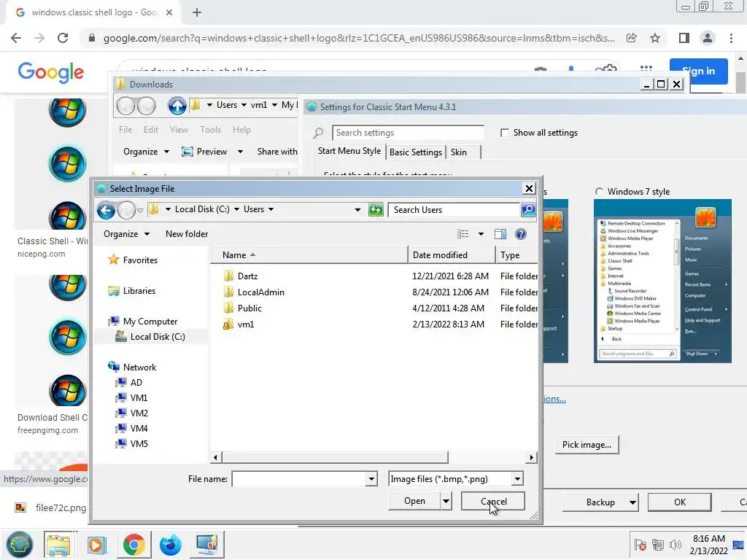This screenshot has width=747, height=560.
Task: Click green Refresh icon beside address bar
Action: click(x=376, y=209)
